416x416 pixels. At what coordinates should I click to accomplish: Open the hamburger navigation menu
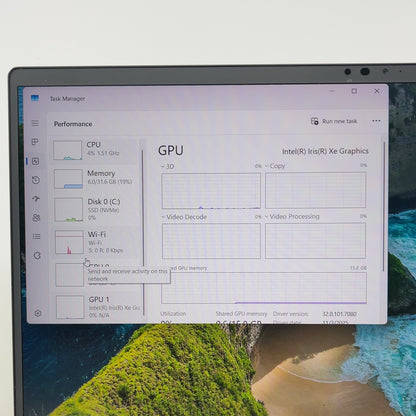tap(35, 123)
